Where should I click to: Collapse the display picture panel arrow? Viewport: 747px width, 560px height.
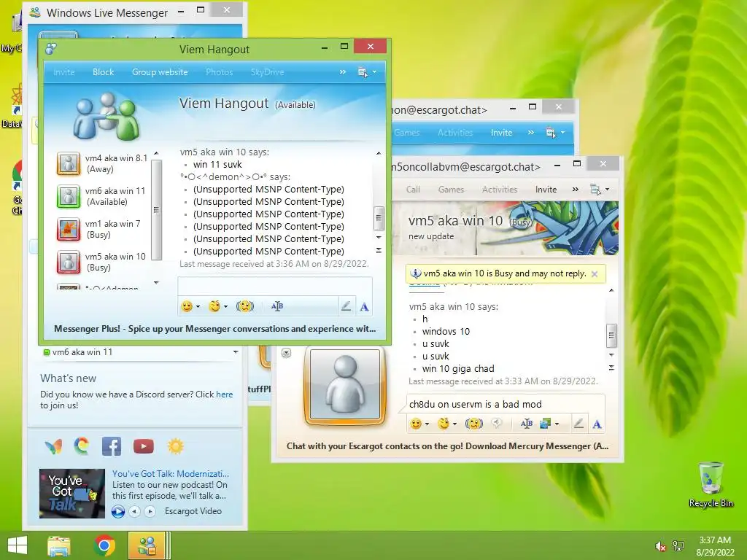point(286,353)
